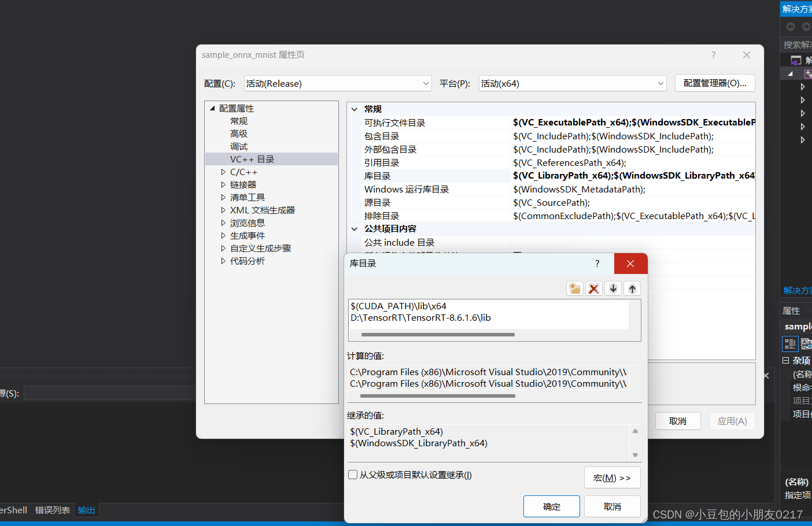Select the 解决方案 tab below Solution Explorer
This screenshot has height=526, width=812.
(798, 290)
